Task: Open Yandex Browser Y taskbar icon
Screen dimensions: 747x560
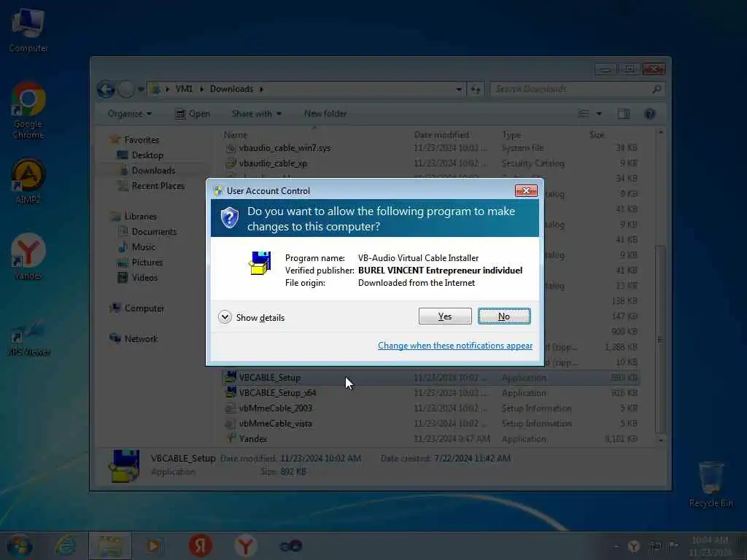Action: click(245, 545)
